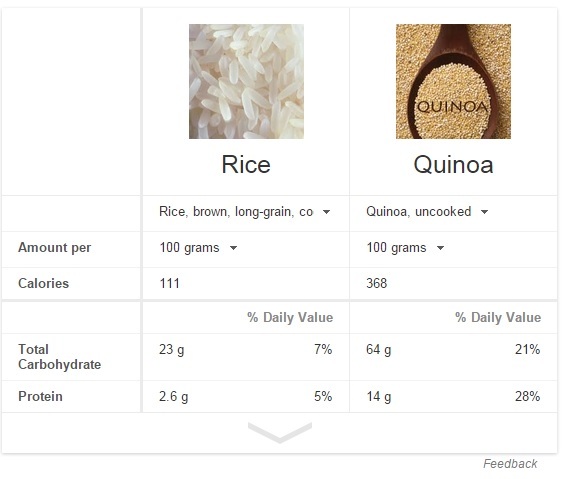
Task: Open the rice type dropdown arrow
Action: click(x=326, y=212)
